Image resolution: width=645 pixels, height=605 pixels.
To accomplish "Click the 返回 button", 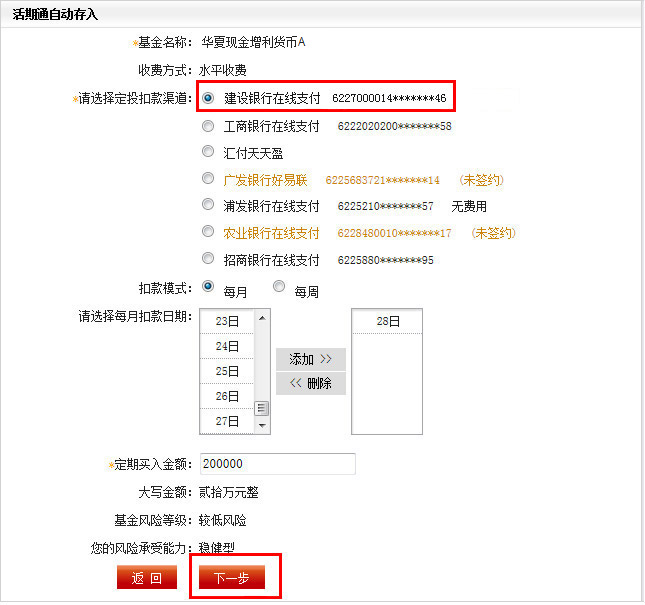I will 147,577.
